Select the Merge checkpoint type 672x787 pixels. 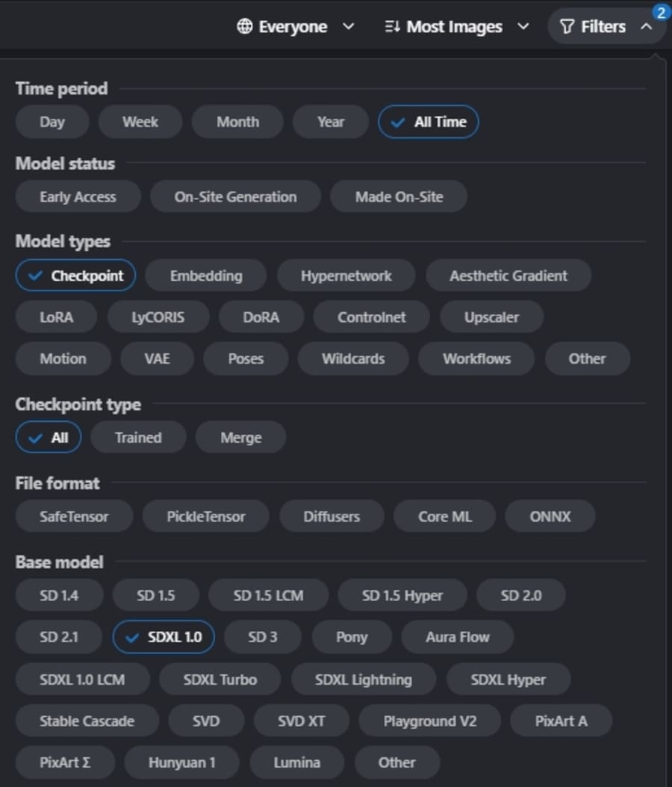click(x=240, y=438)
